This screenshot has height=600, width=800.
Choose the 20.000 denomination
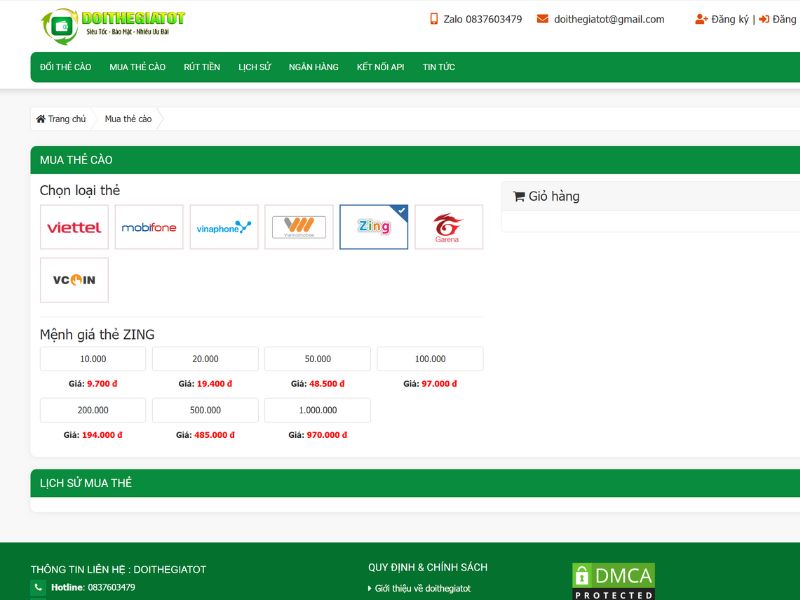pyautogui.click(x=206, y=359)
